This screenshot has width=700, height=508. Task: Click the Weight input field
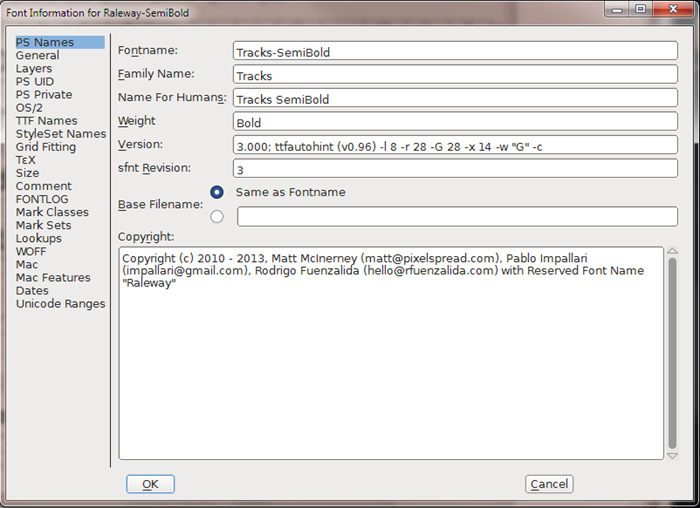[455, 121]
